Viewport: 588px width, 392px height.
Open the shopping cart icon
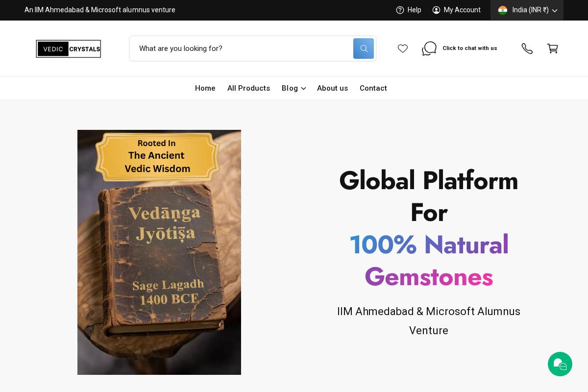(553, 49)
